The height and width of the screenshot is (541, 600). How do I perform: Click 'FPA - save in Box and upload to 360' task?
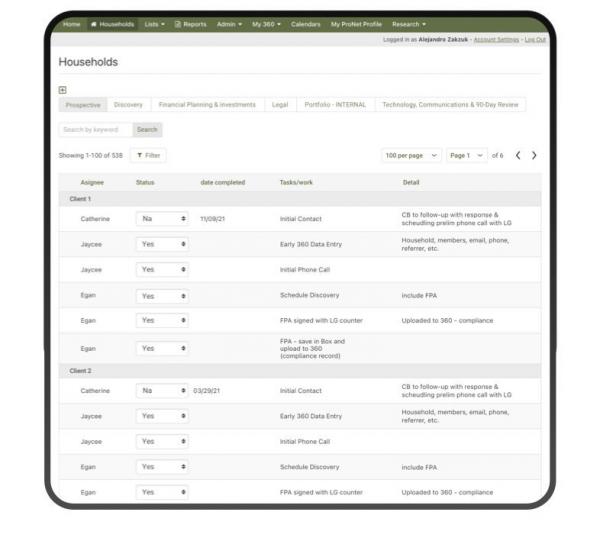point(312,349)
